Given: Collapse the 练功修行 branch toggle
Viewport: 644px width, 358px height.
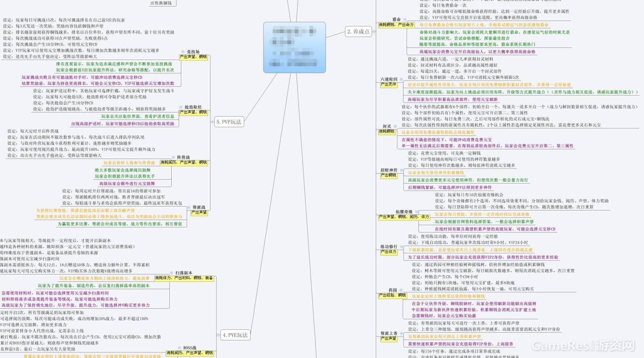Looking at the screenshot, I should point(401,247).
